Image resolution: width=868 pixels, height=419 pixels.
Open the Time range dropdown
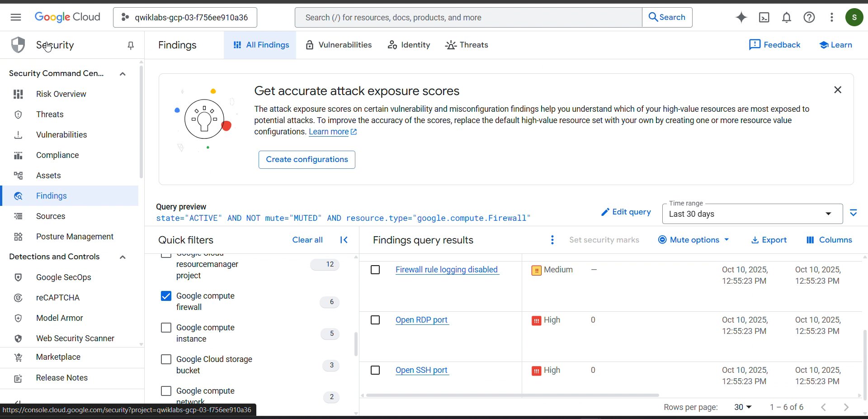pyautogui.click(x=752, y=214)
